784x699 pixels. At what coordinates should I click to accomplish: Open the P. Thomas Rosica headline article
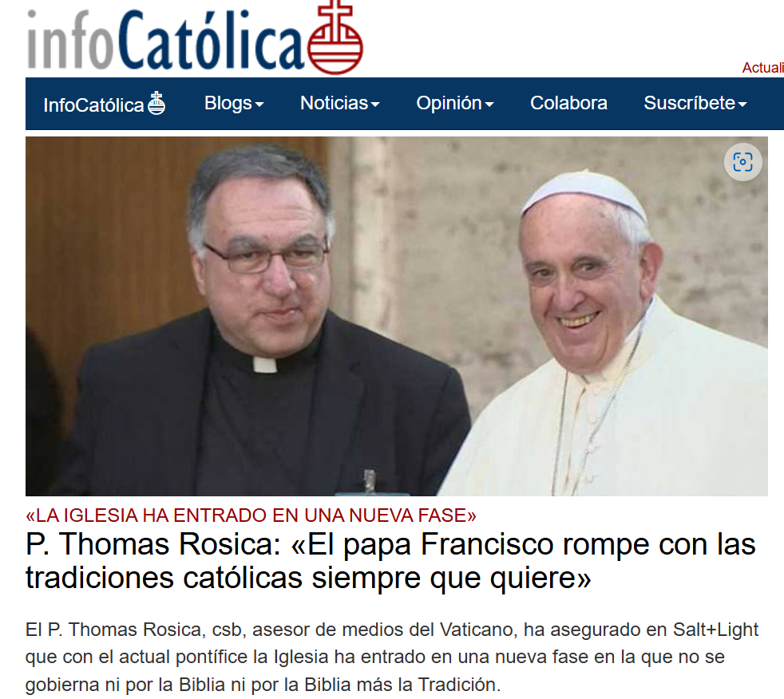click(x=390, y=561)
